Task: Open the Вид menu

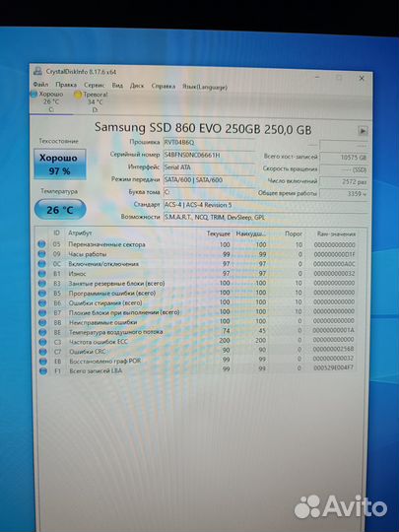Action: pos(117,86)
